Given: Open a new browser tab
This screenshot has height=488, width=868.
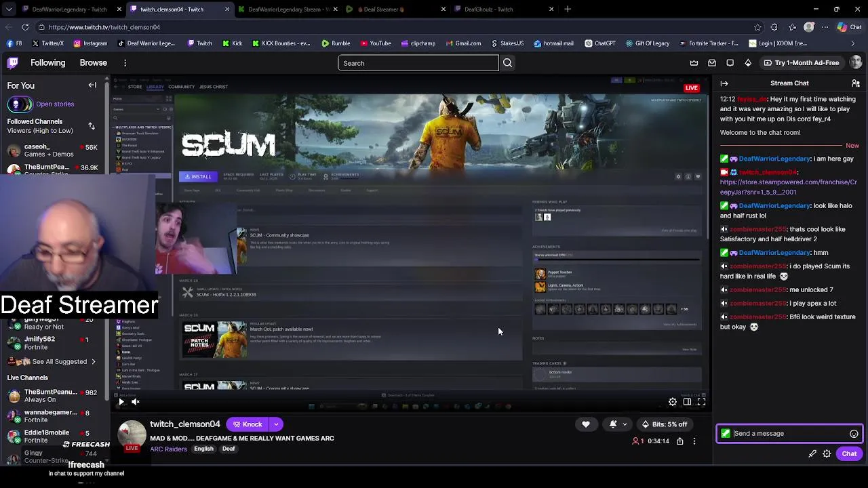Looking at the screenshot, I should coord(568,9).
